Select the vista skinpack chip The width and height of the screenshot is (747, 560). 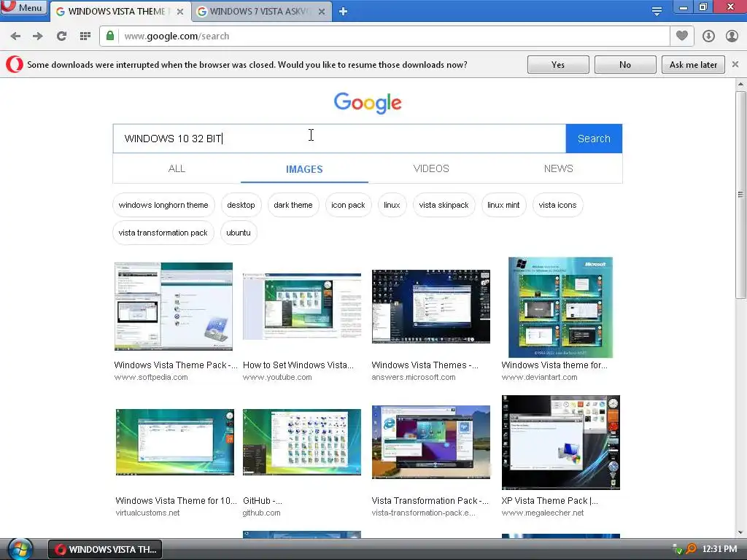pos(444,205)
